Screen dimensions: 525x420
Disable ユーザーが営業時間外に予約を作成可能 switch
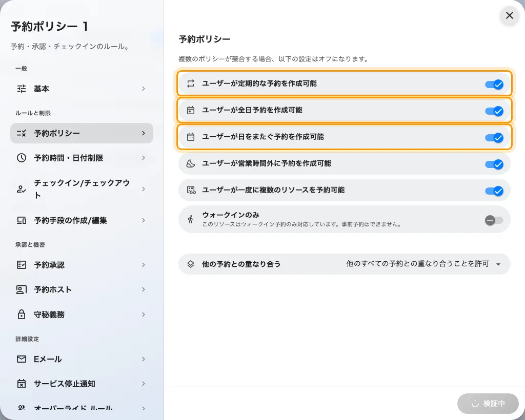pos(494,164)
